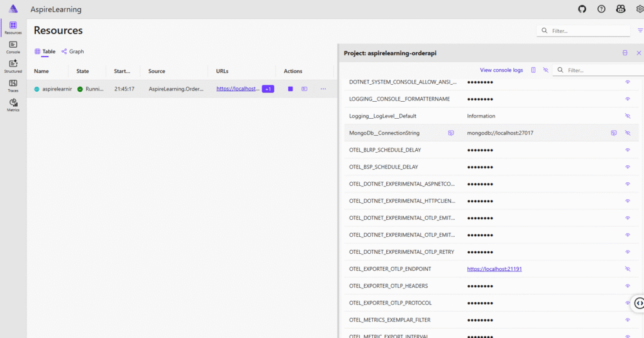Click the search icon in the Resources filter
The image size is (644, 338).
(x=545, y=30)
